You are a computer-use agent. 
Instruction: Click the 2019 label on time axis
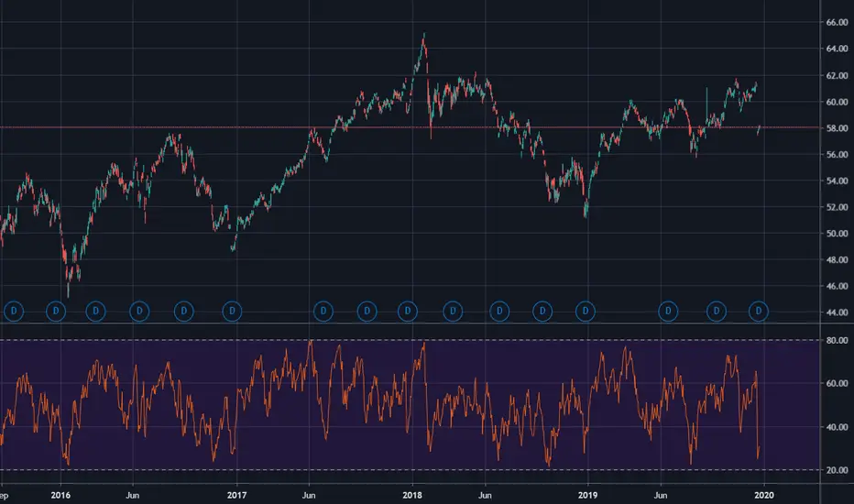(x=587, y=495)
